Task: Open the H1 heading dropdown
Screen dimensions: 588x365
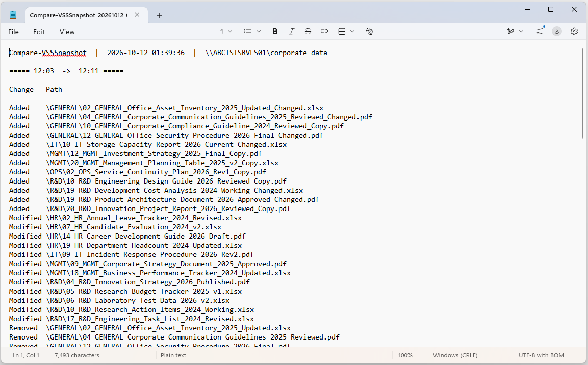Action: [223, 31]
